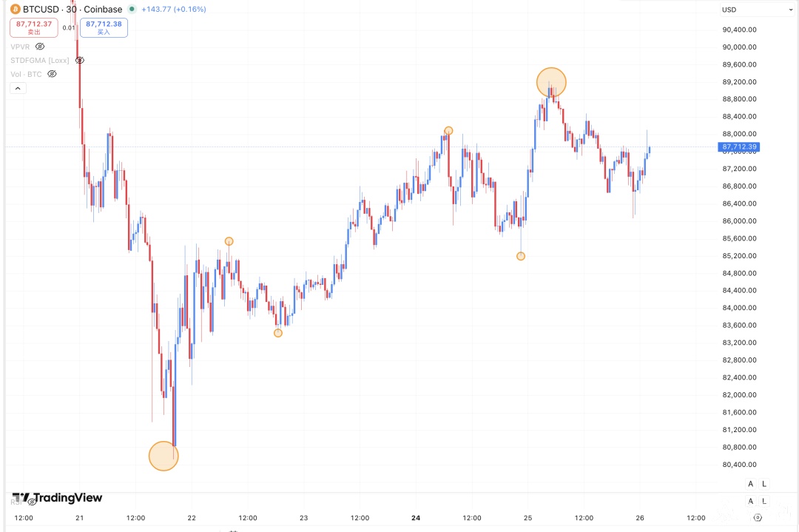The height and width of the screenshot is (532, 799).
Task: Toggle visibility of the VPVR indicator
Action: point(40,46)
